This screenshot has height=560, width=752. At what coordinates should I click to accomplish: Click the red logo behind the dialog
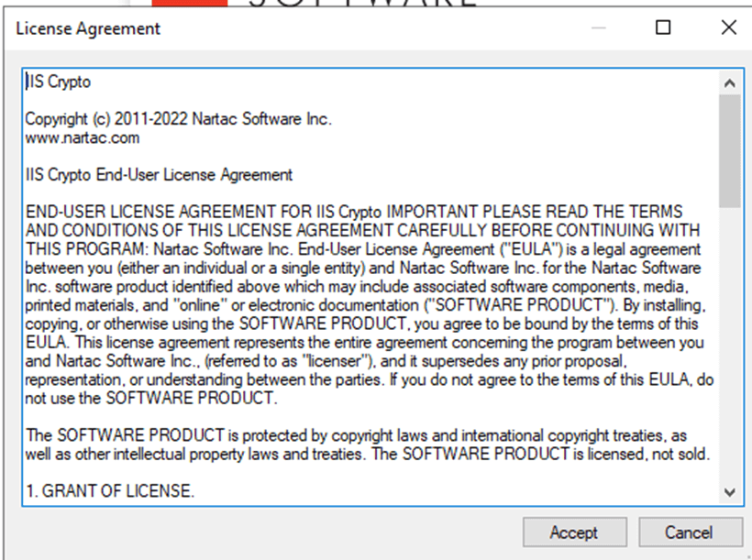point(190,3)
